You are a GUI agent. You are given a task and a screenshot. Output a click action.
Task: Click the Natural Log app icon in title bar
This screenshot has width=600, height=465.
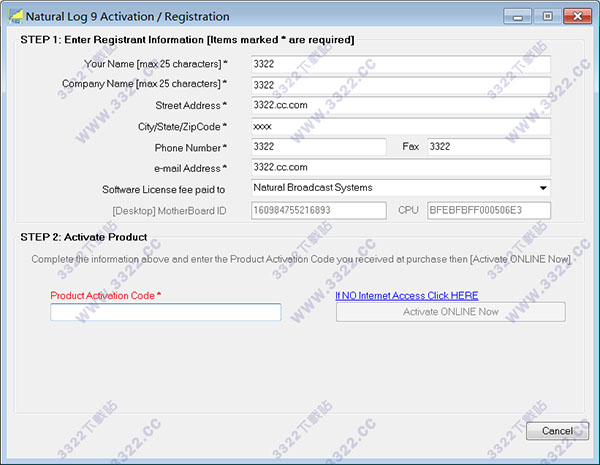16,16
